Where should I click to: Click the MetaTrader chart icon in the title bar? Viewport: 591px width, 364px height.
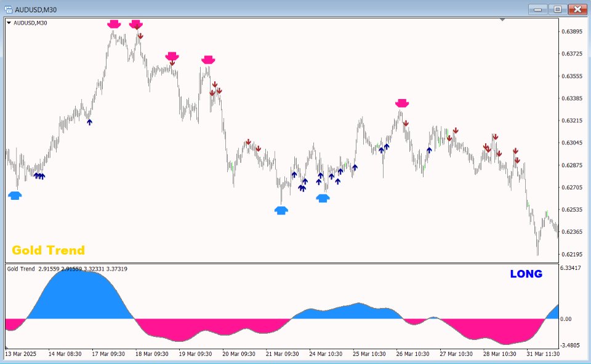[x=8, y=9]
